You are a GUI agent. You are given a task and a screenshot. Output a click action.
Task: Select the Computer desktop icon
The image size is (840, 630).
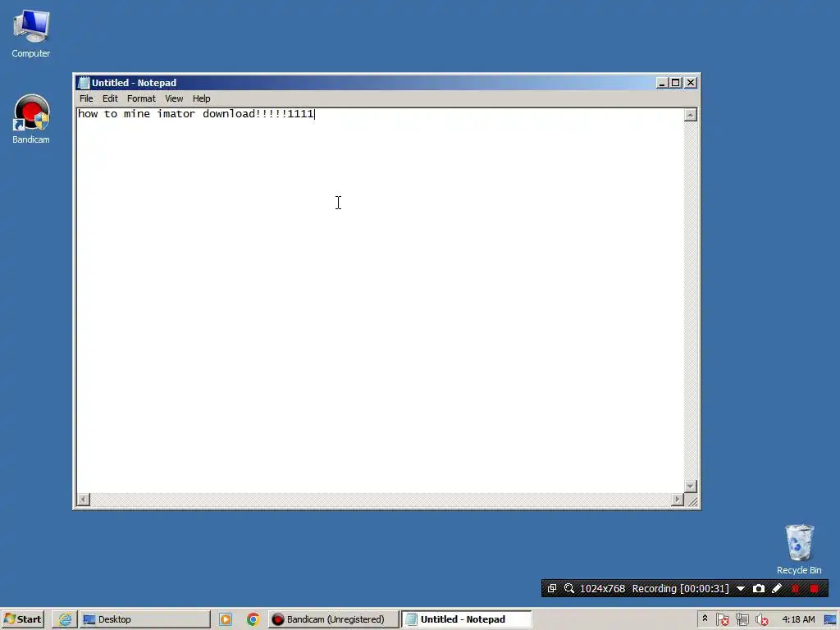(31, 33)
